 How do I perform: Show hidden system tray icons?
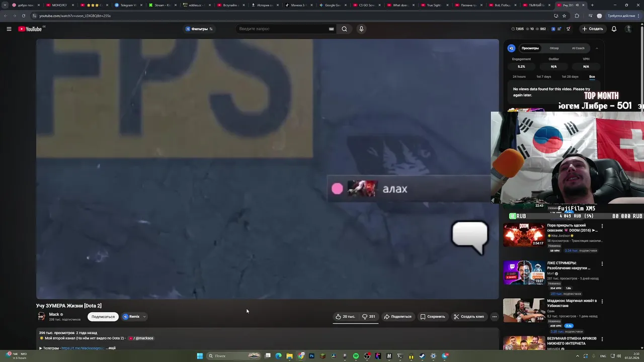577,356
